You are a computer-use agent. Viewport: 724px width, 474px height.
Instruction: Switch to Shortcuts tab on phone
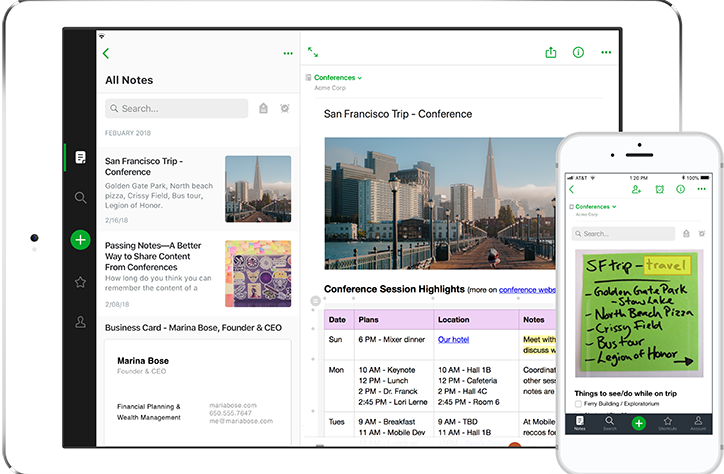pyautogui.click(x=668, y=423)
